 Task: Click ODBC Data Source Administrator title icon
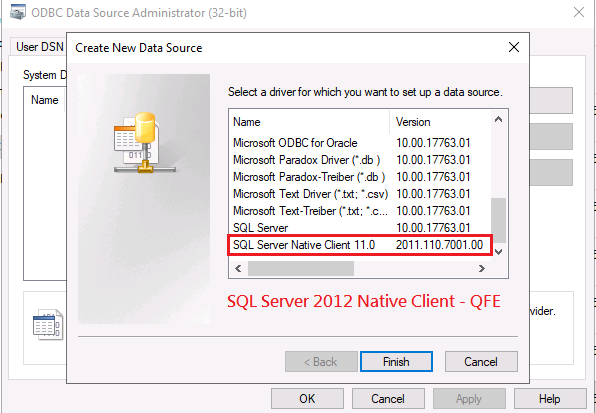pyautogui.click(x=18, y=13)
